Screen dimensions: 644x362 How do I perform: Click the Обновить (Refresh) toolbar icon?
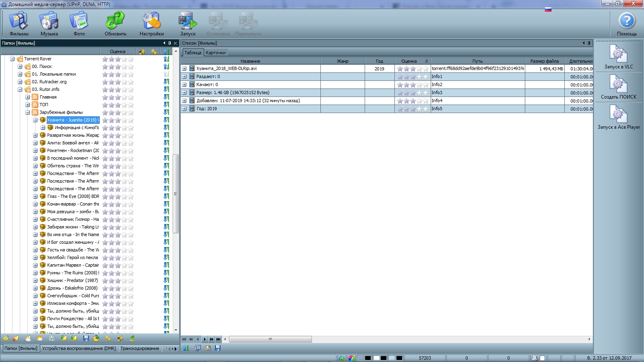click(116, 24)
